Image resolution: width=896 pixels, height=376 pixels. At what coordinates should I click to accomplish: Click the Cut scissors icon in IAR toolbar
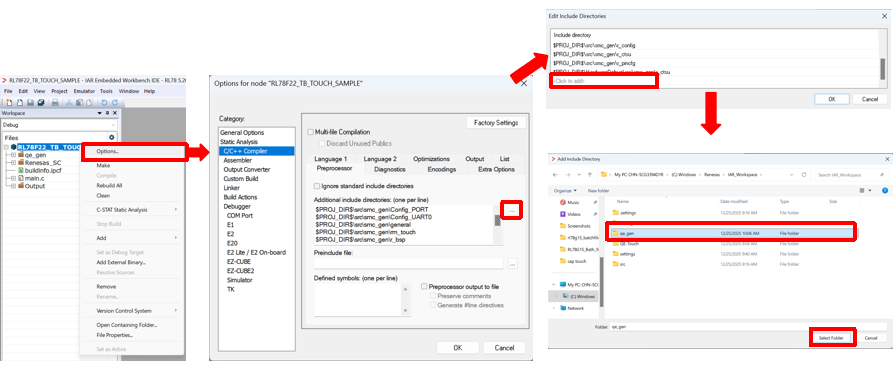pos(69,103)
